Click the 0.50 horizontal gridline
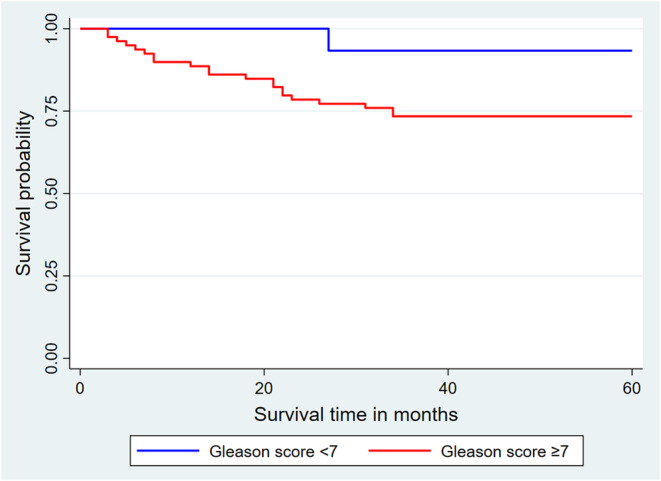 356,193
